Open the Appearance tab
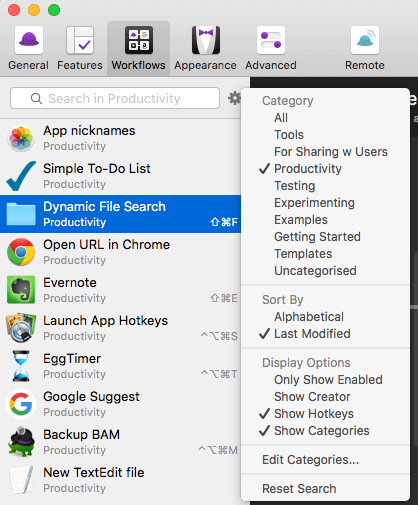 click(205, 49)
